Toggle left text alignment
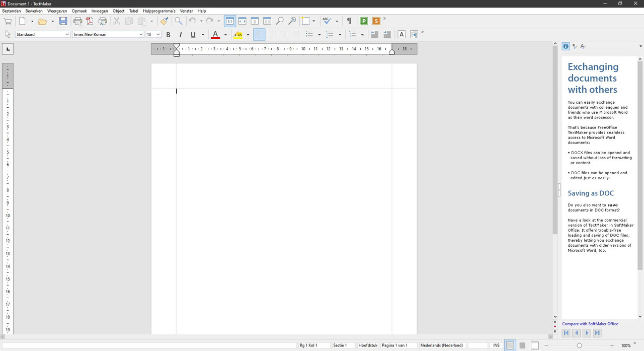 [x=259, y=35]
